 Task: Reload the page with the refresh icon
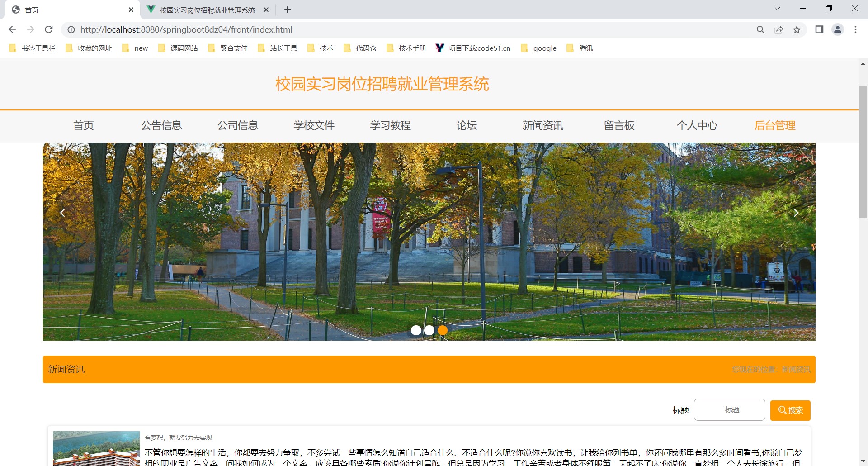(x=49, y=29)
